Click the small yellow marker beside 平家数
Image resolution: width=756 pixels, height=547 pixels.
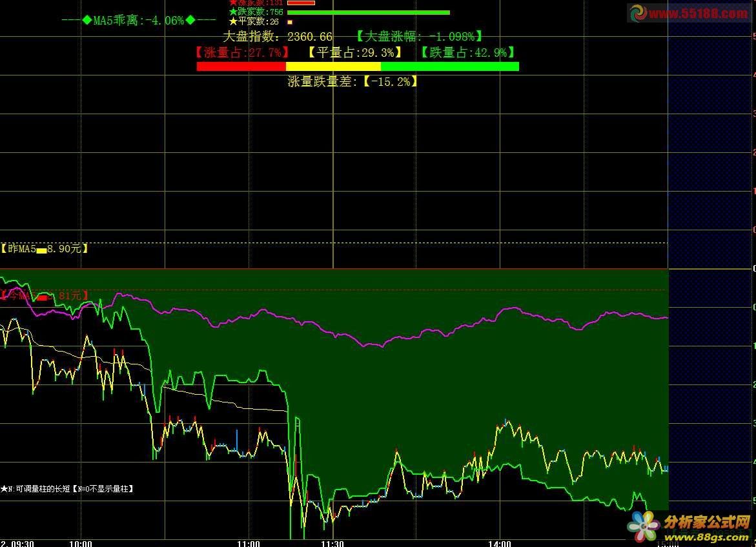point(290,22)
